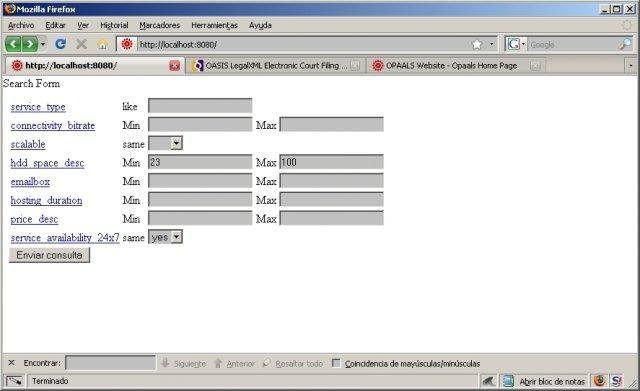Click the dark icon left of notepad icon
This screenshot has height=391, width=640.
pyautogui.click(x=488, y=381)
